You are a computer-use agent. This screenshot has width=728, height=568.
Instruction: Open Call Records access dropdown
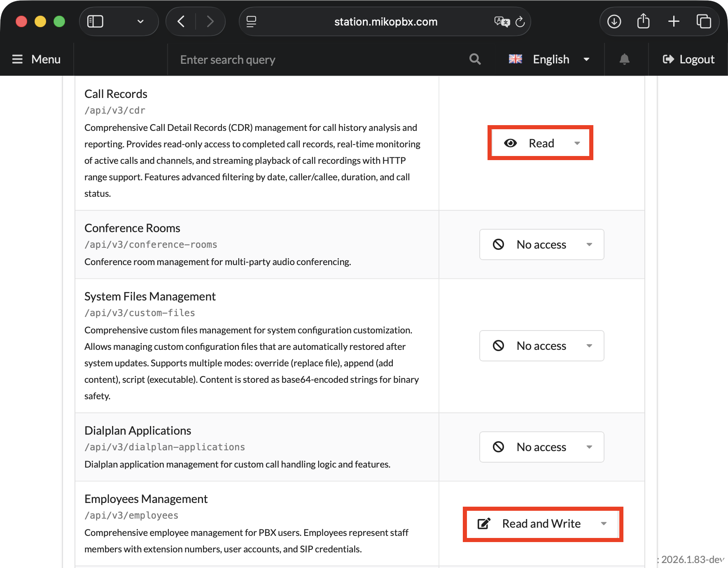coord(541,143)
